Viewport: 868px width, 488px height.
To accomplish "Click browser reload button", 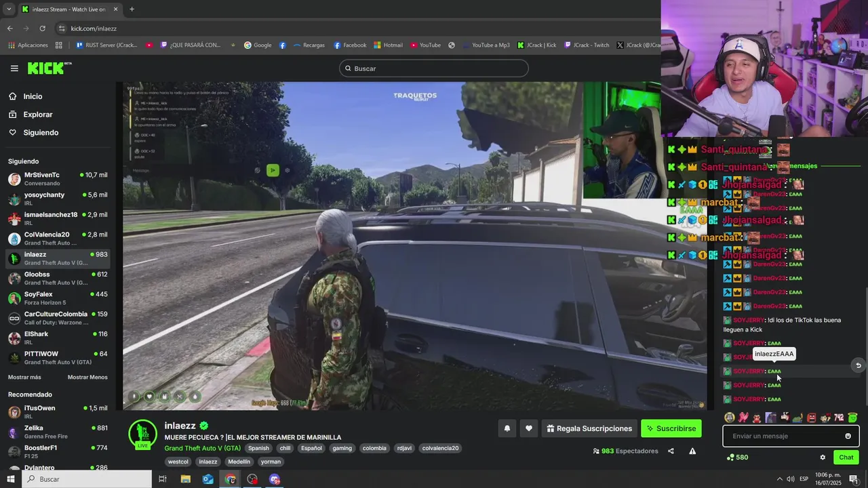I will click(42, 28).
